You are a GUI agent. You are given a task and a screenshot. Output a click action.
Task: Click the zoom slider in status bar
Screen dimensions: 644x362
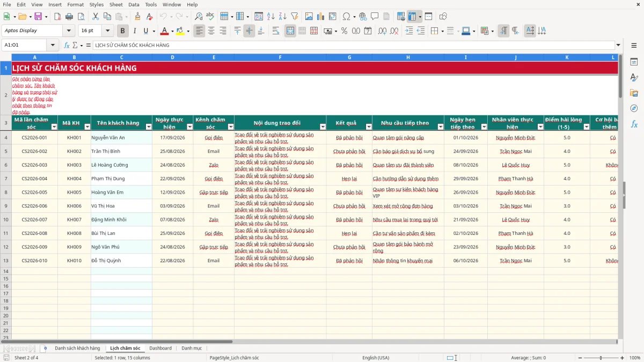600,358
